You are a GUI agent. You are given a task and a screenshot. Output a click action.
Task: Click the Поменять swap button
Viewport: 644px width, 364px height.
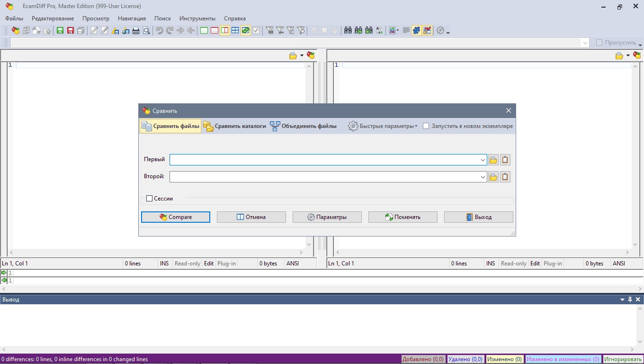pyautogui.click(x=403, y=217)
